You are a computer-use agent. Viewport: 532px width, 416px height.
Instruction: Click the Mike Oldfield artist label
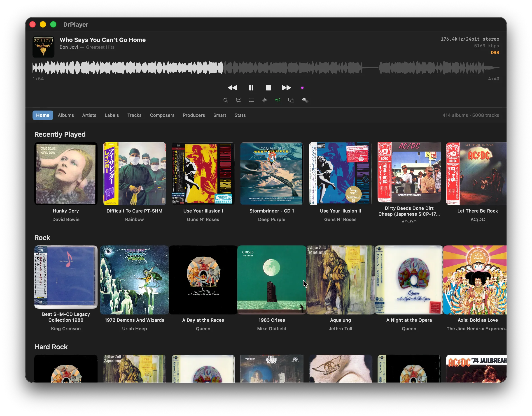click(272, 328)
